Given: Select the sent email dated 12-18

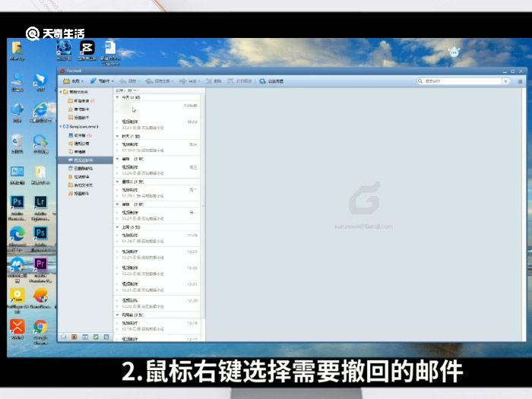Looking at the screenshot, I should (x=157, y=326).
